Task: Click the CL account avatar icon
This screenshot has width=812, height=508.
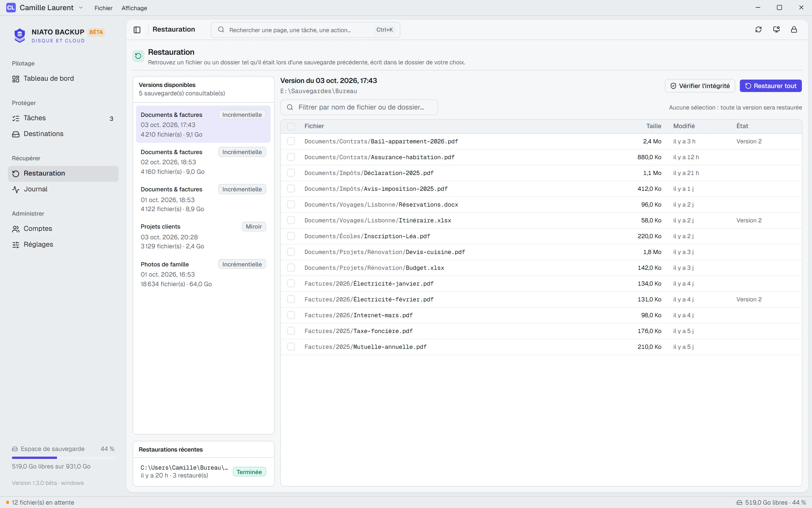Action: click(x=11, y=8)
